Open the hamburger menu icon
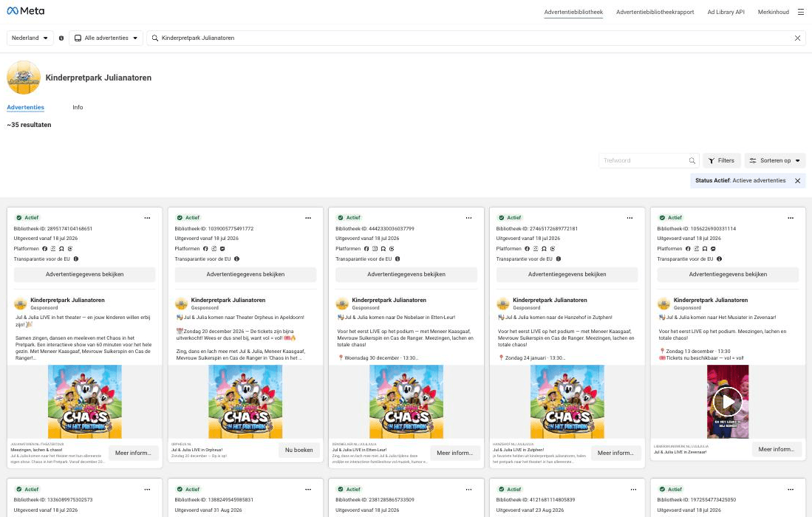812x517 pixels. [801, 12]
